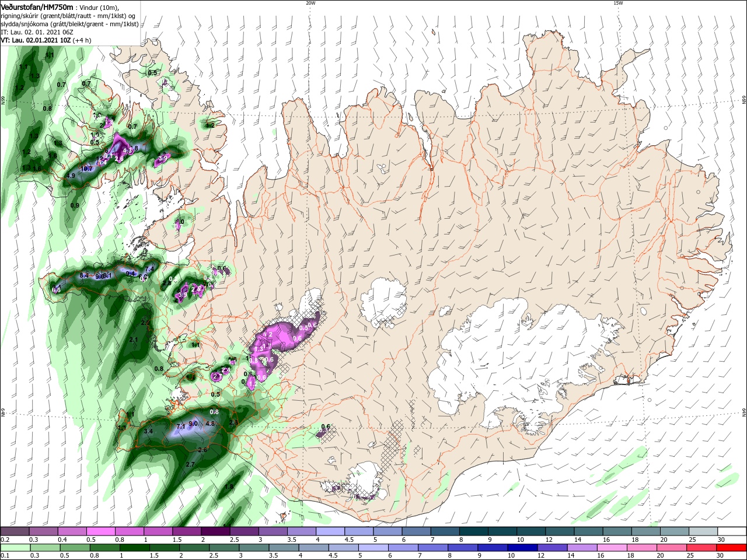Click the red rain legend swatch after 30
747x560 pixels.
(x=732, y=548)
